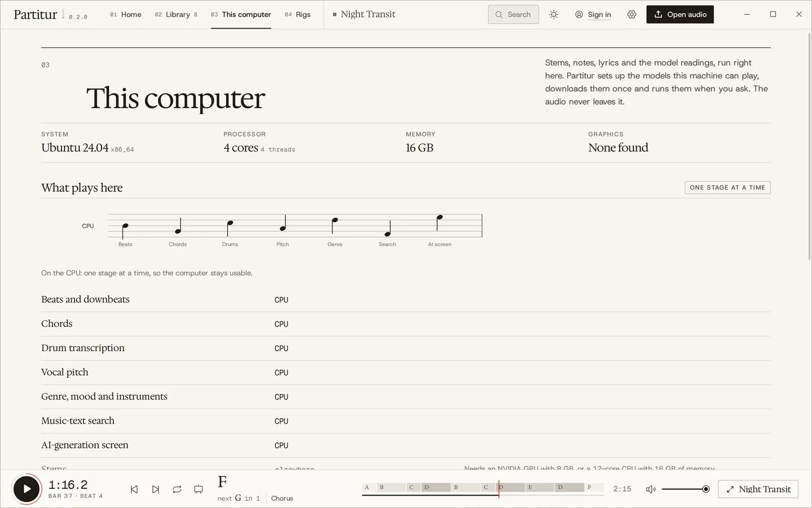Image resolution: width=812 pixels, height=508 pixels.
Task: Jump to section E on the timeline
Action: point(539,487)
